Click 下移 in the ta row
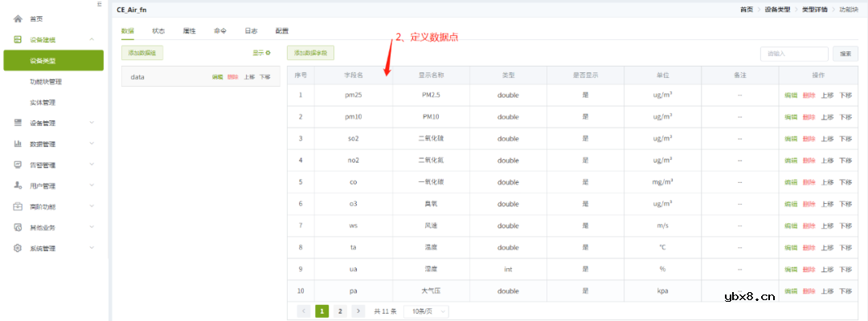This screenshot has width=868, height=321. pos(845,247)
